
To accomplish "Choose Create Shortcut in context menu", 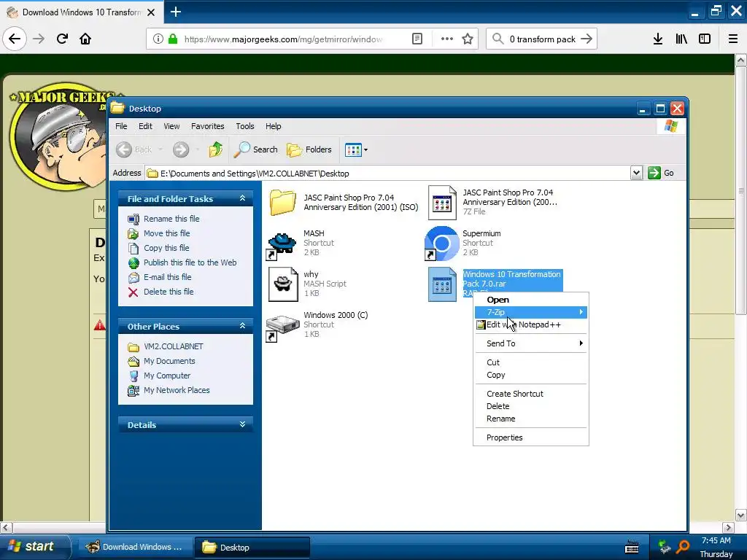I will 531,394.
